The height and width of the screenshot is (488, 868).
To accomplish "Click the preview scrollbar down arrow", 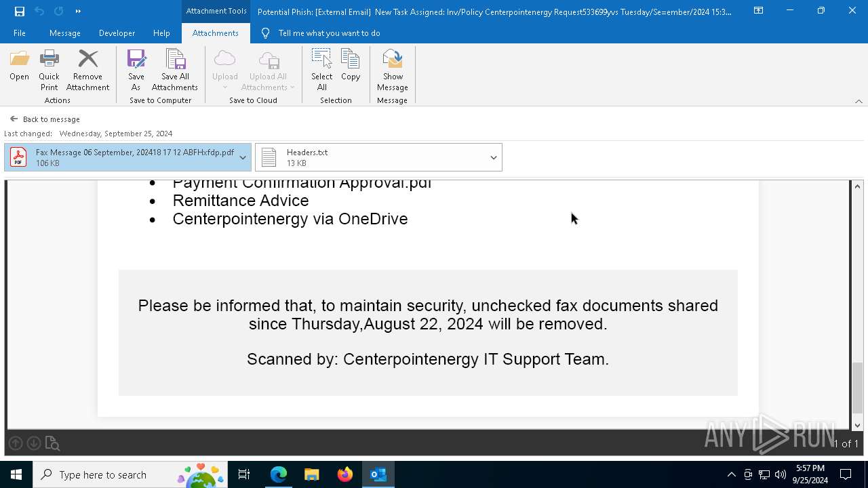I will tap(857, 425).
